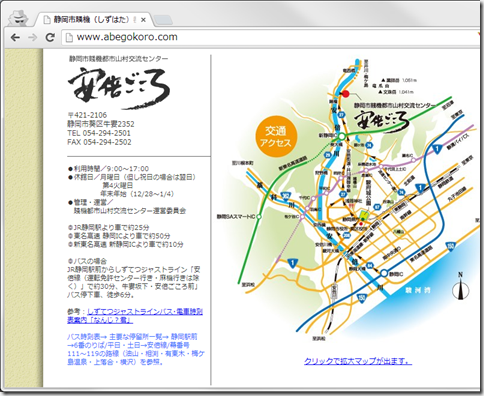Reload the page with the refresh icon

[50, 37]
